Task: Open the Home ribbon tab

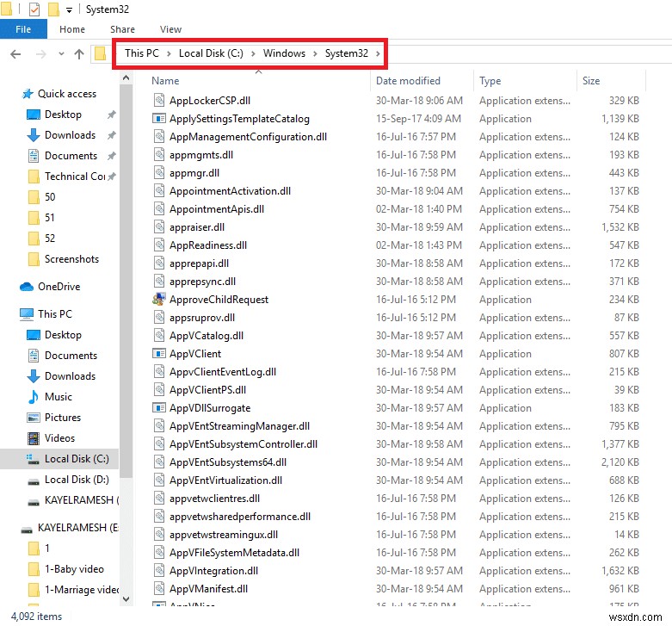Action: [72, 29]
